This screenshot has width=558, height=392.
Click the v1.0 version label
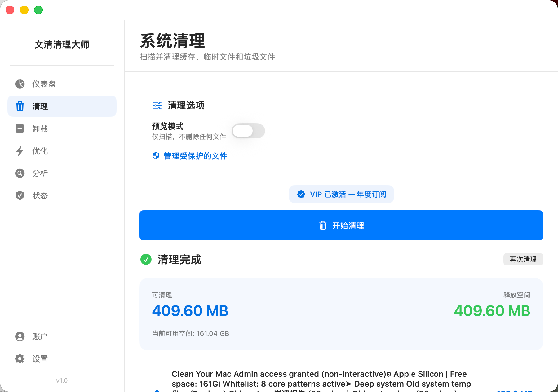62,381
